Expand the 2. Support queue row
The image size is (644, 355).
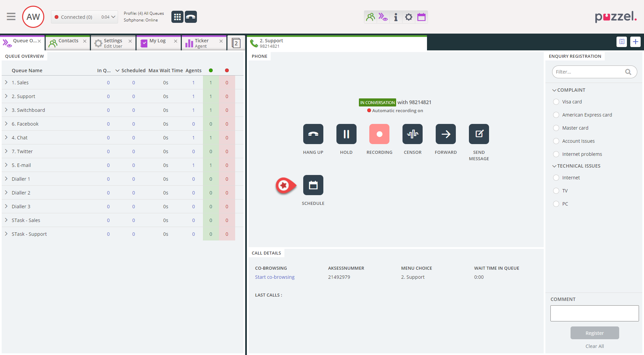[6, 96]
